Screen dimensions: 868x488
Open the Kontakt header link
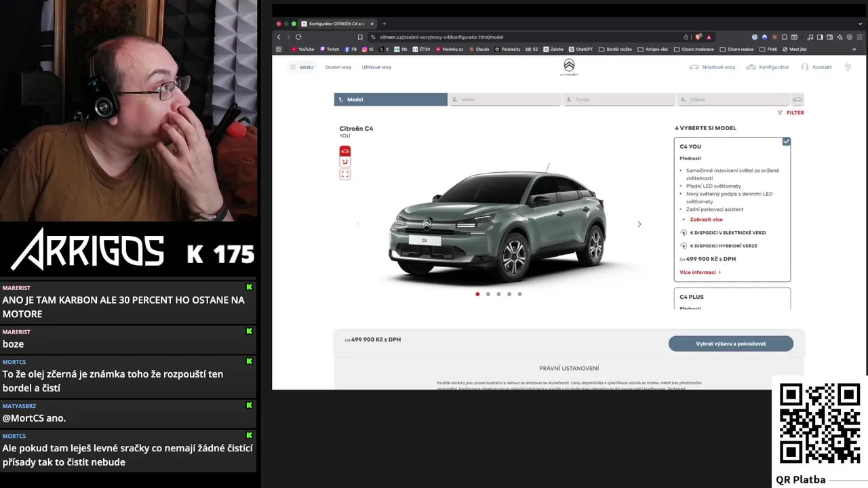[x=816, y=67]
